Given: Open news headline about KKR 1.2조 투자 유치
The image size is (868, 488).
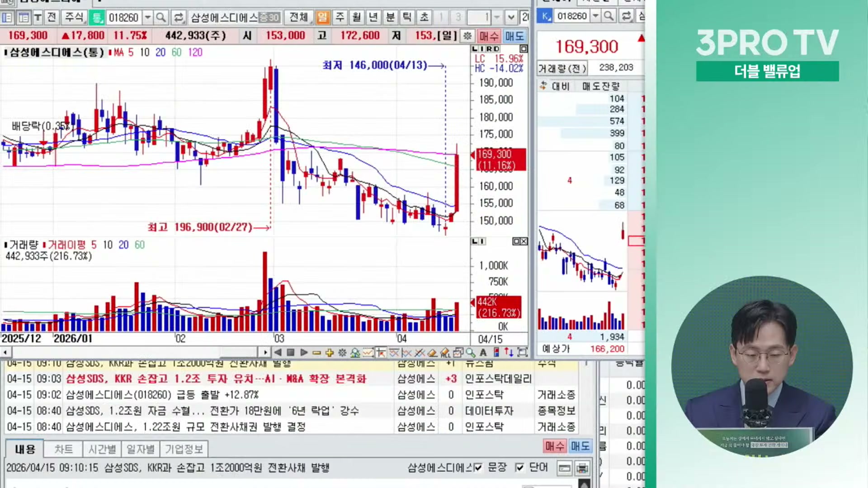Looking at the screenshot, I should point(216,379).
